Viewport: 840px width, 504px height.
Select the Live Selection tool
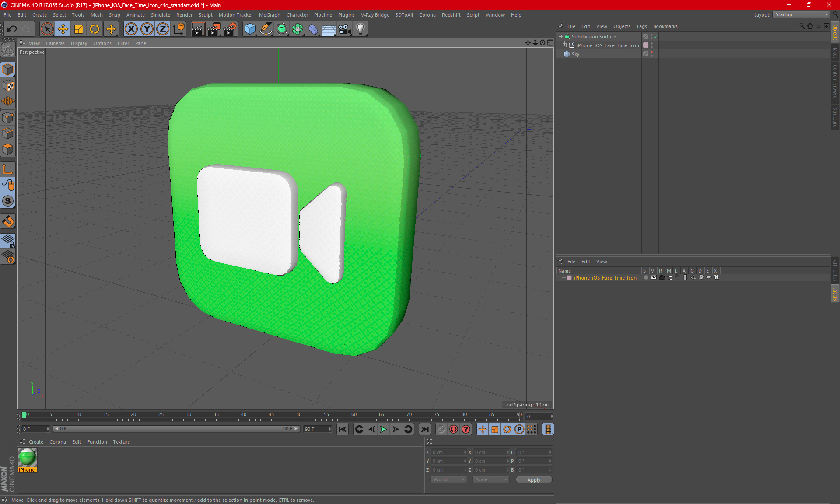[47, 29]
